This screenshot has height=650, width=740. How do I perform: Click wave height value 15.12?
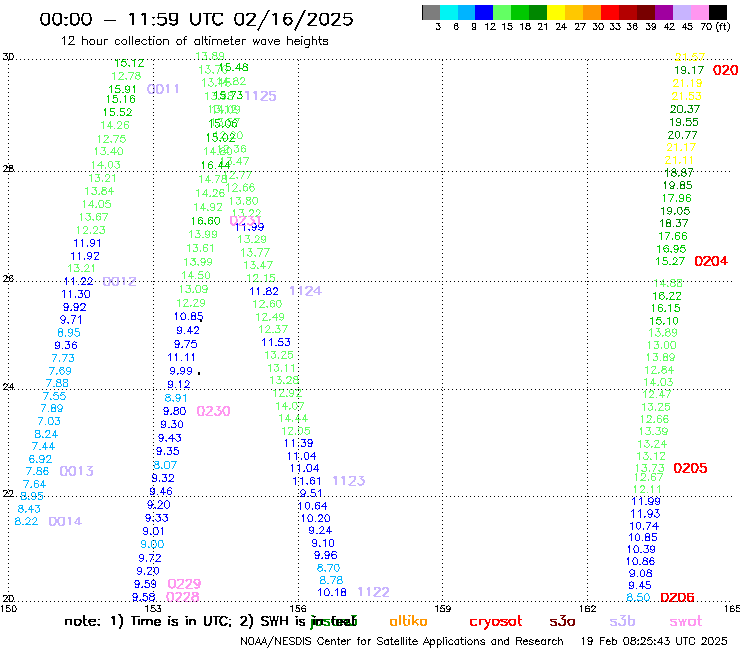pyautogui.click(x=129, y=63)
